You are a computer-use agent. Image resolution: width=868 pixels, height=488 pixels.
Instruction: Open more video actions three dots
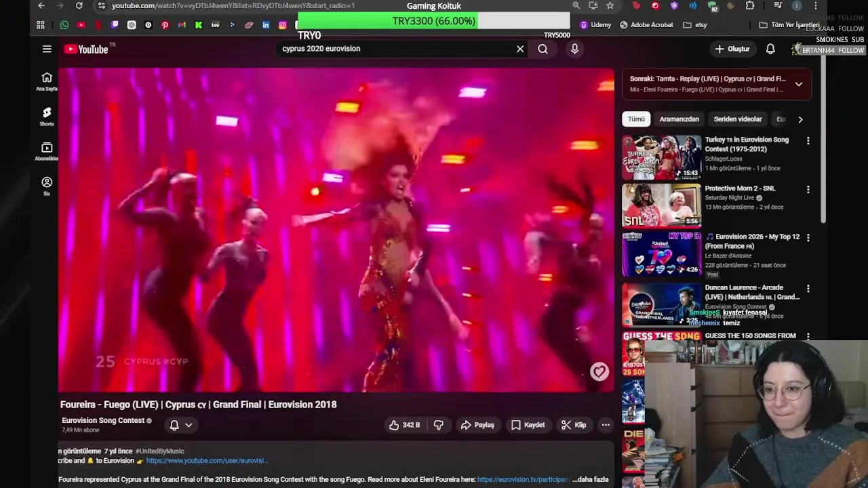[606, 425]
